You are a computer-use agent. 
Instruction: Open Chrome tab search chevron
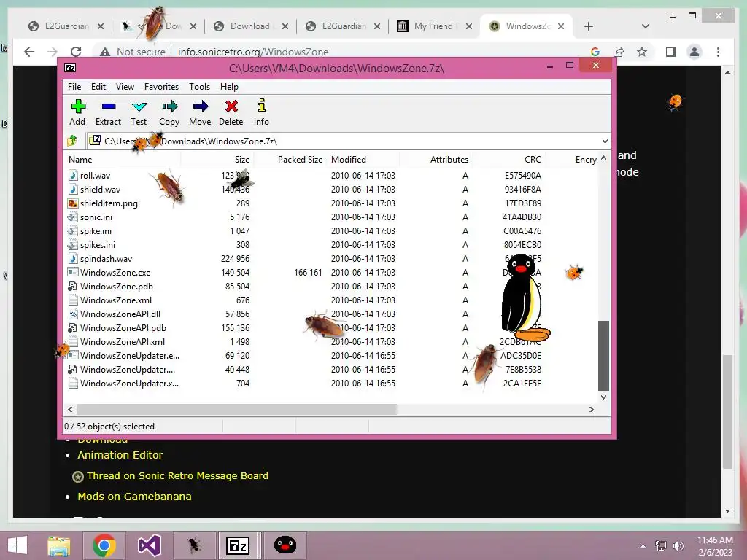(x=646, y=26)
